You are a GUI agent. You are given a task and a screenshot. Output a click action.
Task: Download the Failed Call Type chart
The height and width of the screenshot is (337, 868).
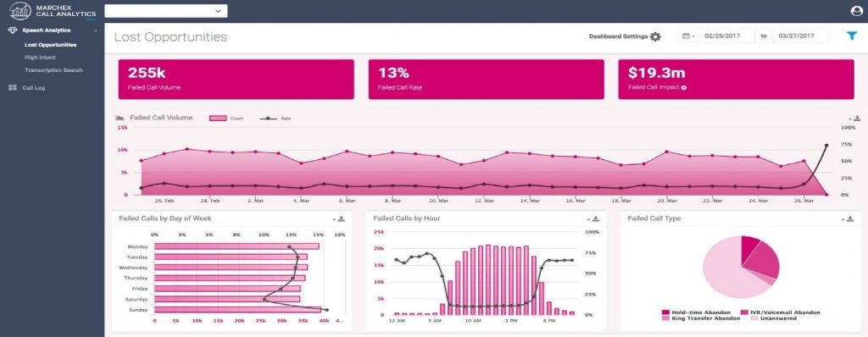849,218
